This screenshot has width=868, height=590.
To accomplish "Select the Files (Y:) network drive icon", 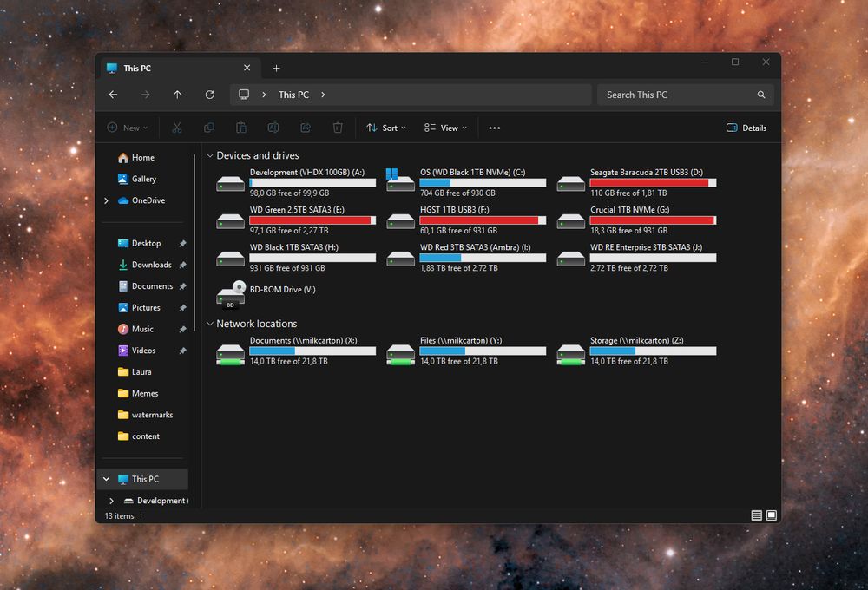I will pyautogui.click(x=400, y=355).
